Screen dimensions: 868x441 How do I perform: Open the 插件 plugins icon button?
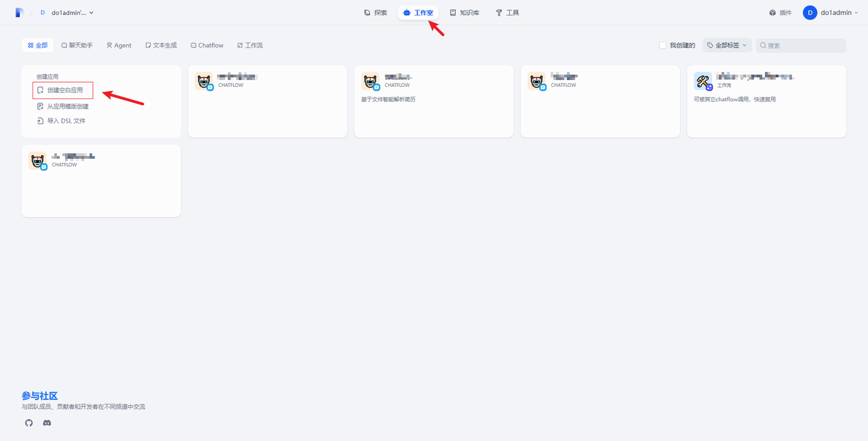coord(780,13)
